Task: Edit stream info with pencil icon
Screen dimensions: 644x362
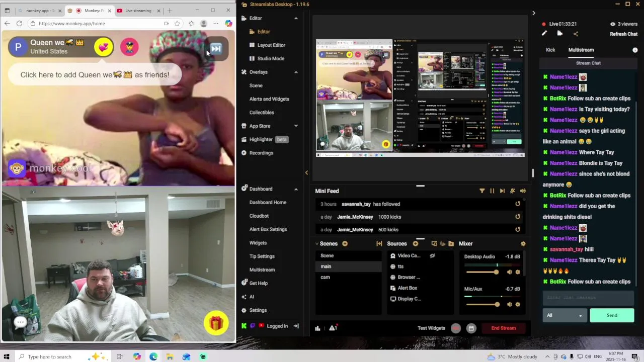Action: pyautogui.click(x=544, y=34)
